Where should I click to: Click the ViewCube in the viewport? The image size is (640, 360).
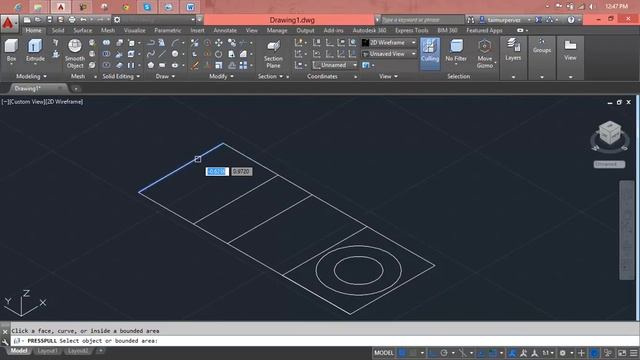coord(609,133)
